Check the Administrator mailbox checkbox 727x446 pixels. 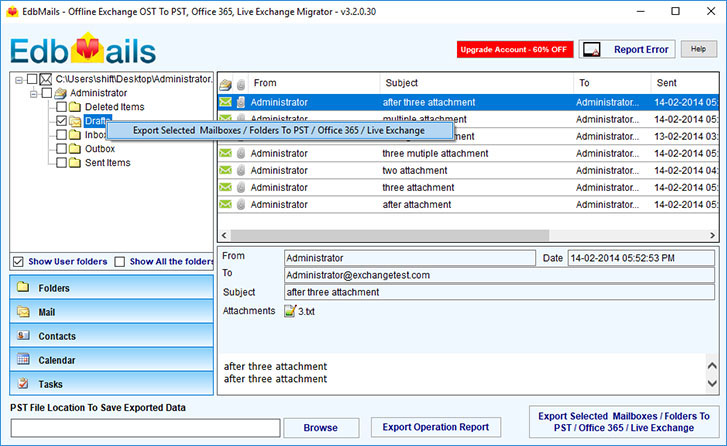point(46,93)
